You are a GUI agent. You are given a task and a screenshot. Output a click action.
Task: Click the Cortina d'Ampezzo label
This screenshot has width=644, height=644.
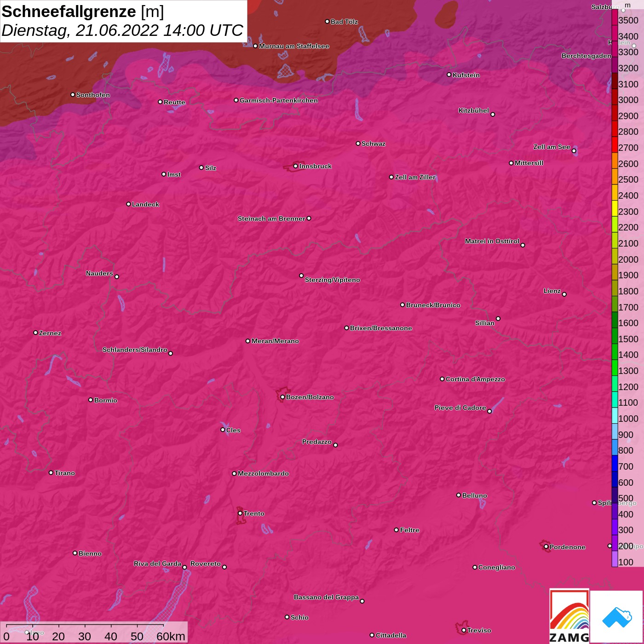[475, 379]
